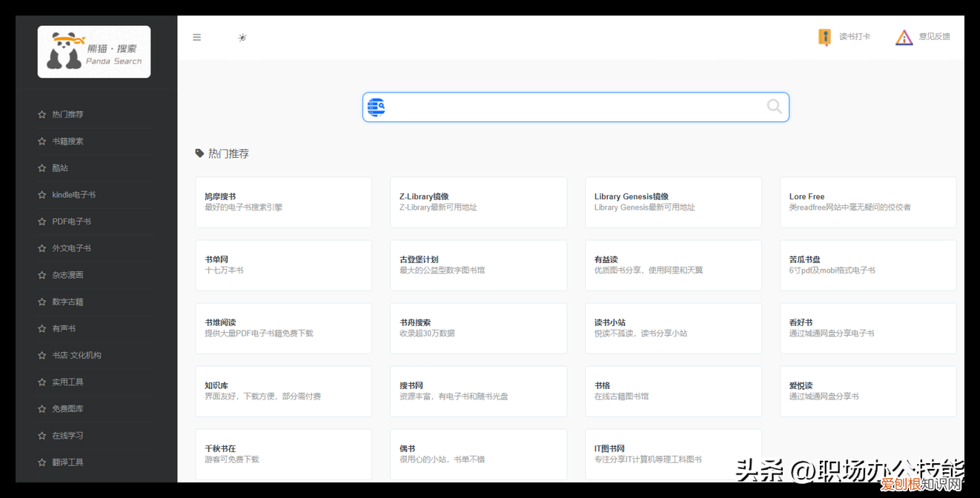980x498 pixels.
Task: Click the star icon beside kindle电子书
Action: click(42, 194)
